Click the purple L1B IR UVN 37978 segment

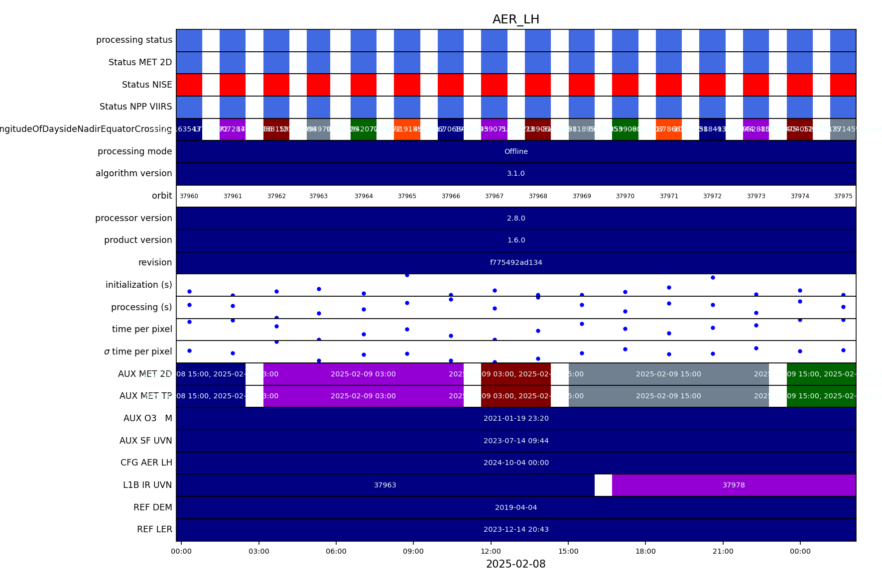tap(734, 485)
